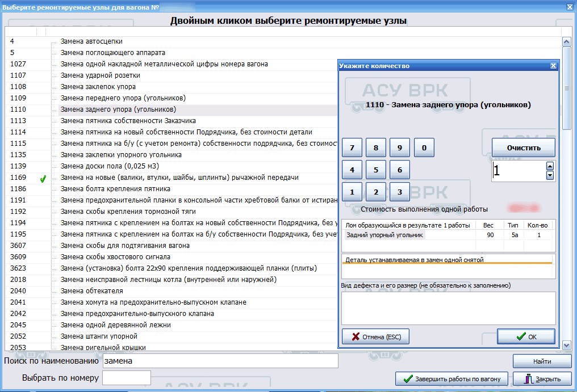Screen dimensions: 577x392
Task: Click the defect description text area
Action: (x=448, y=308)
